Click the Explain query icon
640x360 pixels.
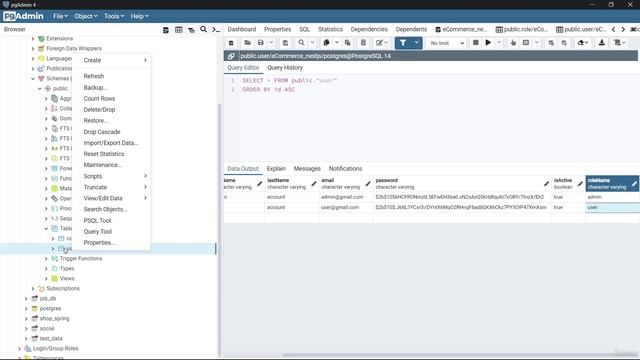(513, 43)
